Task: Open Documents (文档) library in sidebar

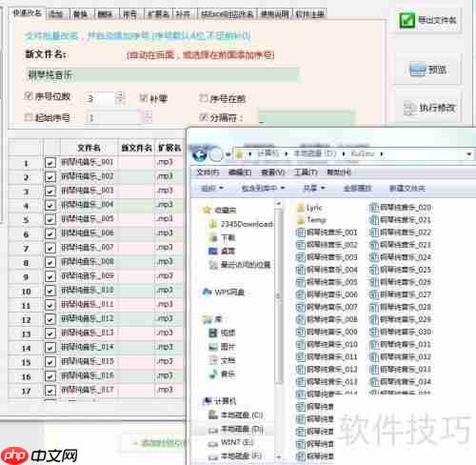Action: coord(222,360)
